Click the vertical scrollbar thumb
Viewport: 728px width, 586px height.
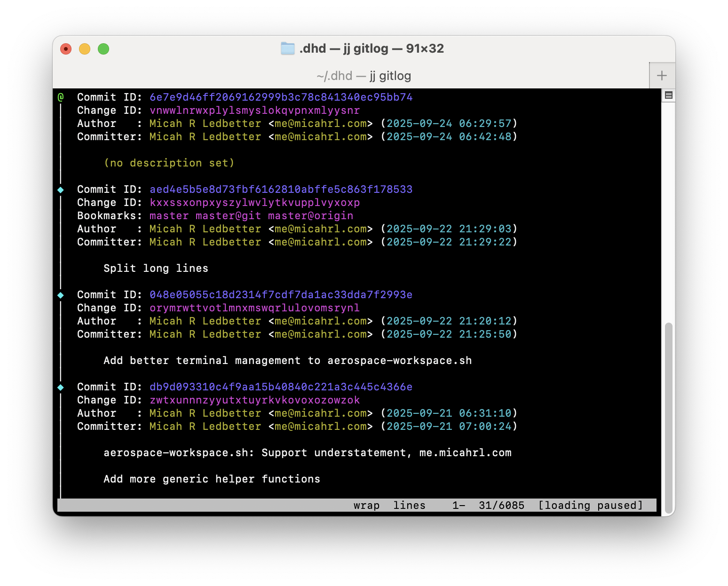(x=668, y=418)
